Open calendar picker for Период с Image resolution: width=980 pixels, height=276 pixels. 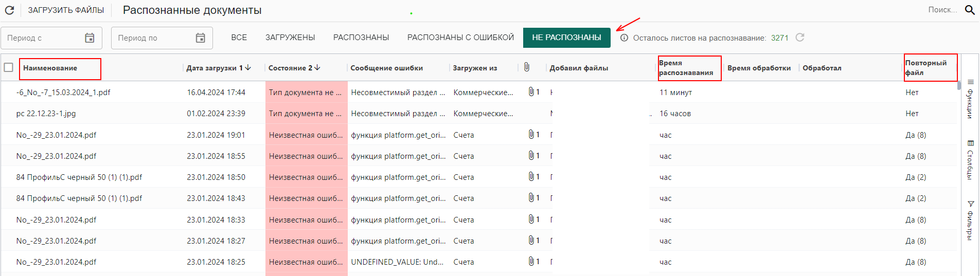[x=90, y=38]
